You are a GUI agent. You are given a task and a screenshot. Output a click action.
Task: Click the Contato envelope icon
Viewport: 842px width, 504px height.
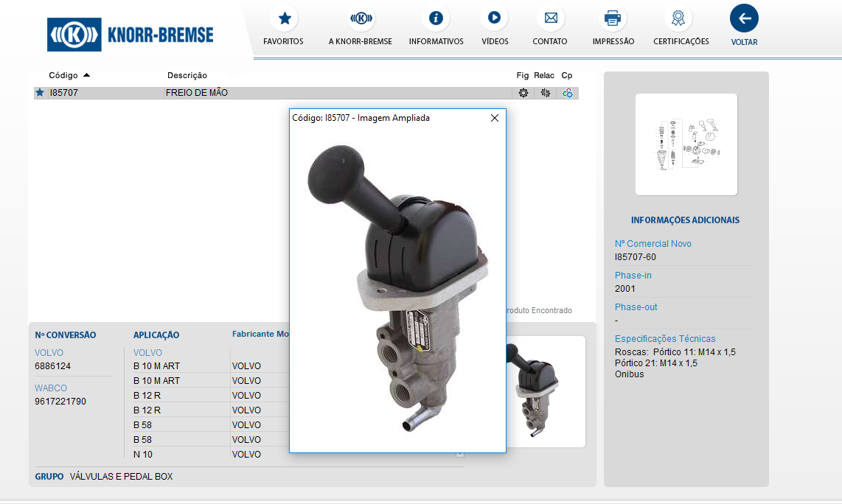pyautogui.click(x=550, y=18)
